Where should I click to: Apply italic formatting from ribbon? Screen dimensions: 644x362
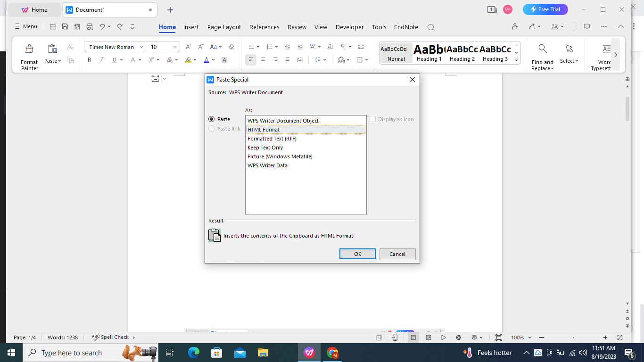101,60
